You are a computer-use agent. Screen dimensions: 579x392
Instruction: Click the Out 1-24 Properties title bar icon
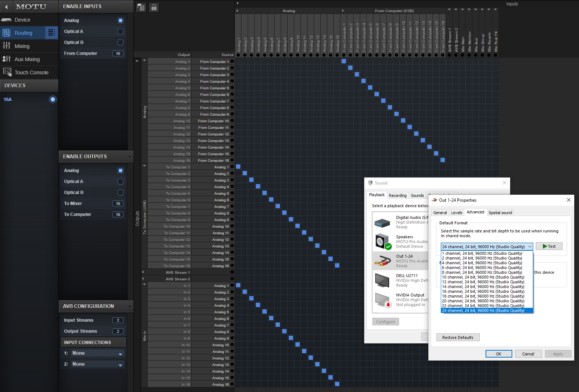pyautogui.click(x=435, y=200)
